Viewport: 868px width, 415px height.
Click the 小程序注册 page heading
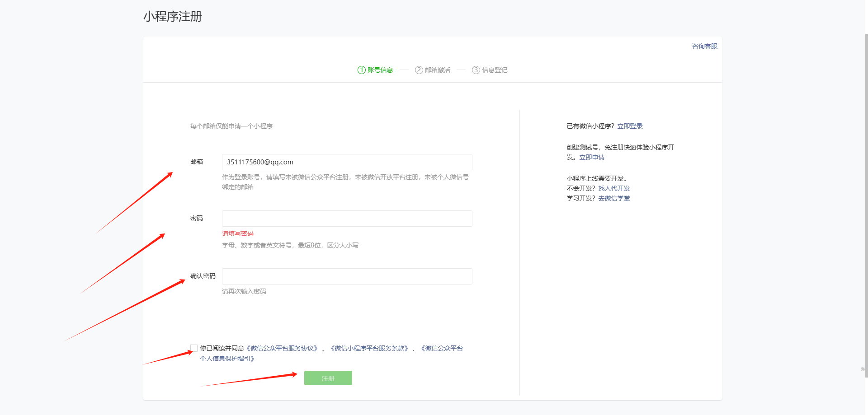173,17
